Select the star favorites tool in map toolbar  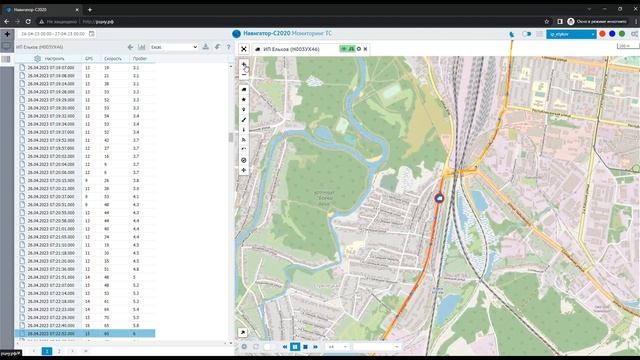(244, 100)
